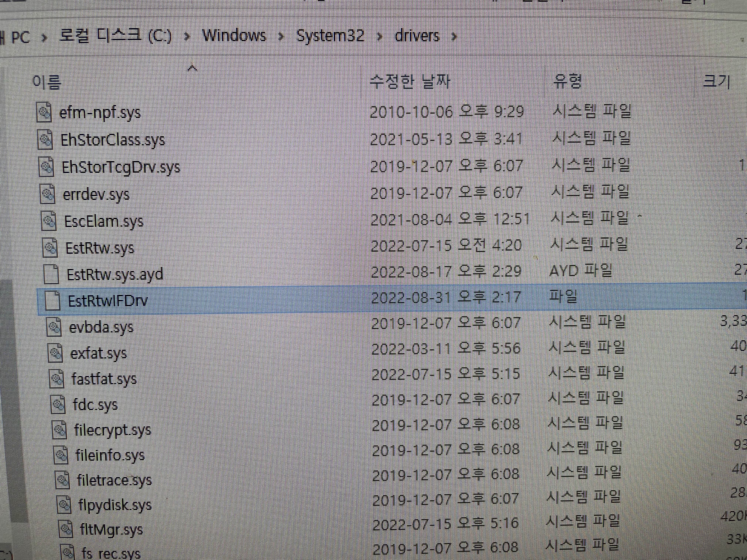747x560 pixels.
Task: Click the errdev.sys system file icon
Action: click(x=48, y=194)
